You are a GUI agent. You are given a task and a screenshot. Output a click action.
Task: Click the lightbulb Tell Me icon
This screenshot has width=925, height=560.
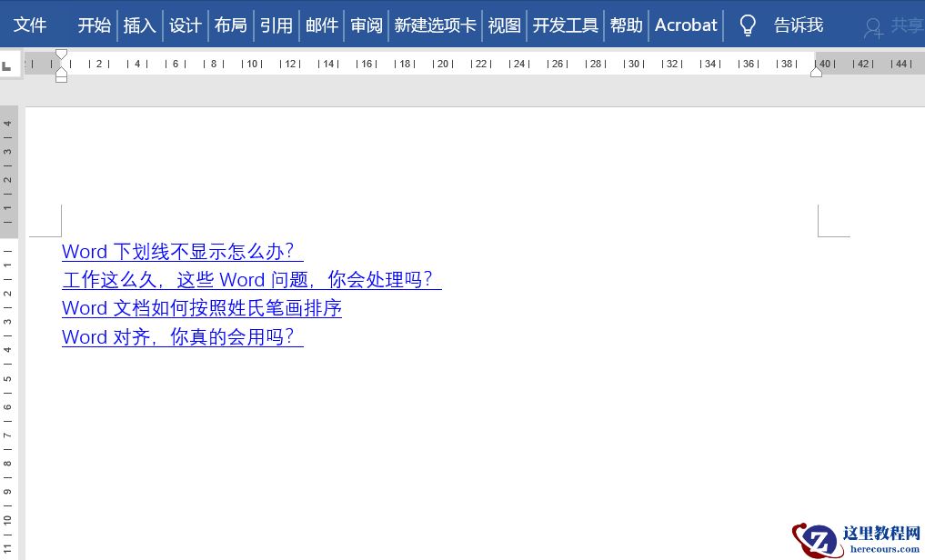tap(748, 25)
